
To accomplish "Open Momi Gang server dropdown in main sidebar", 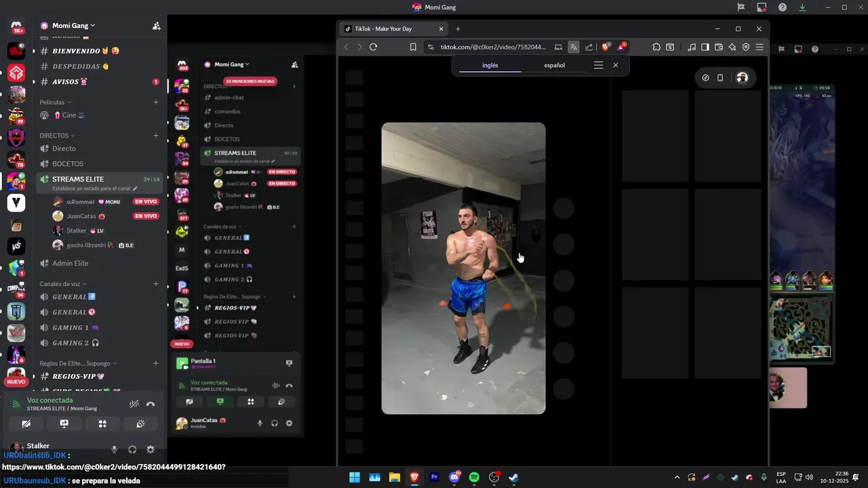I will tap(73, 26).
